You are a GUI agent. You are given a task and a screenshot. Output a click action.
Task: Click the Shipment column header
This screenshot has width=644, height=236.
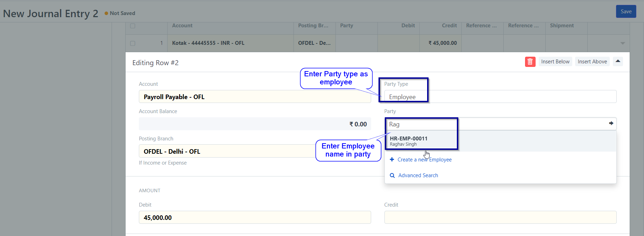click(562, 26)
